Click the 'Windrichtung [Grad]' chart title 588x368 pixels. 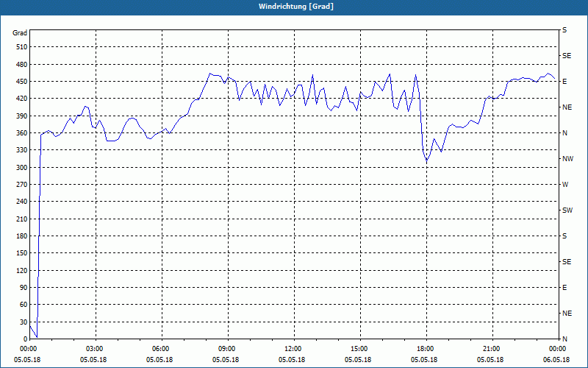pos(296,7)
